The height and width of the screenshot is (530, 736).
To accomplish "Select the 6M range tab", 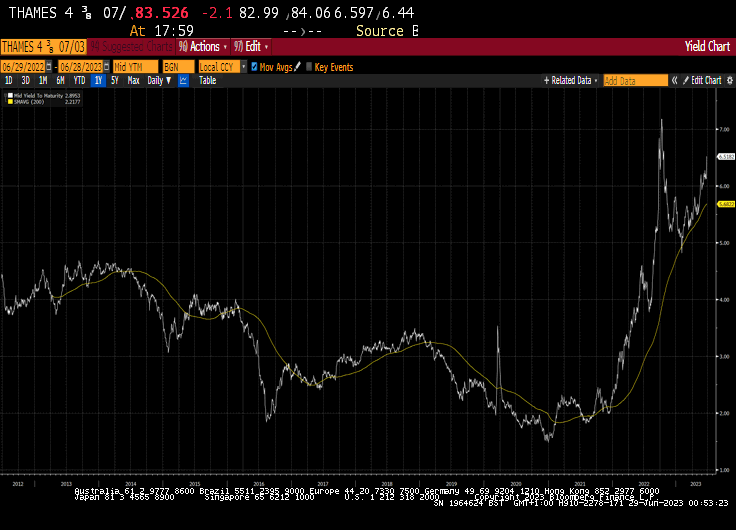I will 61,81.
